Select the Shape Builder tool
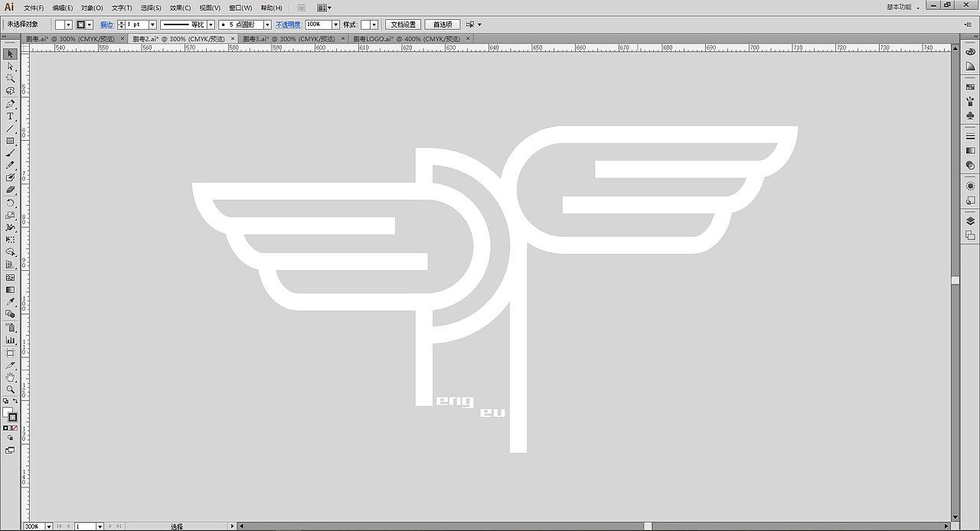The image size is (980, 531). click(x=10, y=252)
